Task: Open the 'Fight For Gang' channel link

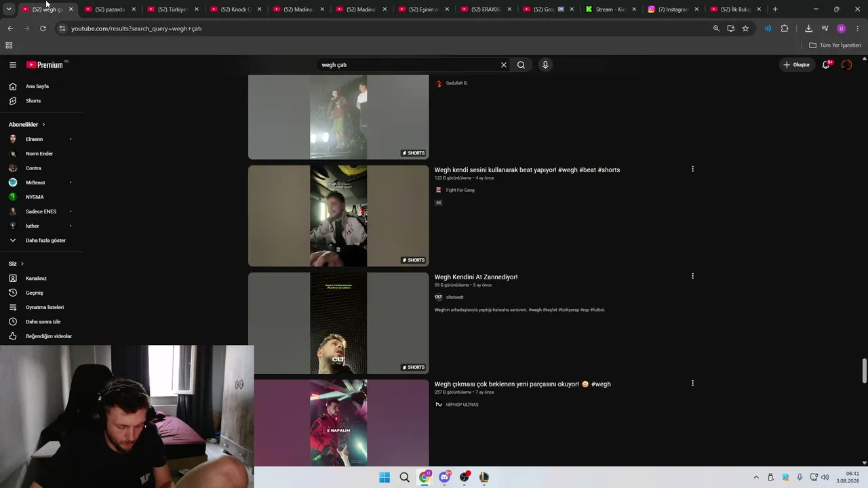Action: pos(460,190)
